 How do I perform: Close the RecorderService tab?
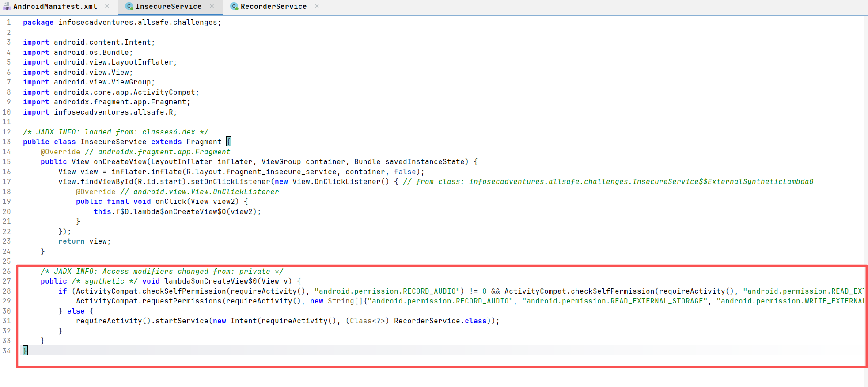coord(317,6)
